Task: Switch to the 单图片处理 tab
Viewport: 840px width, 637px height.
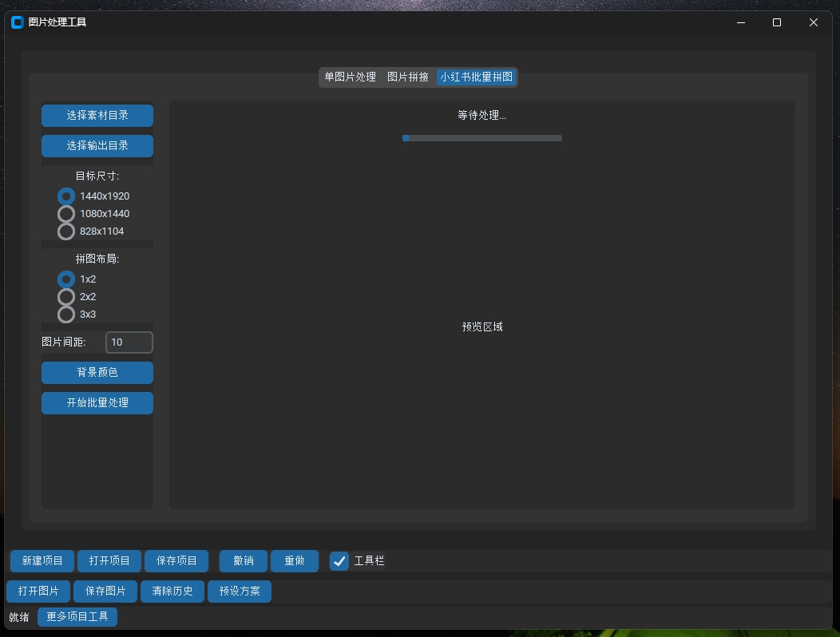Action: tap(351, 77)
